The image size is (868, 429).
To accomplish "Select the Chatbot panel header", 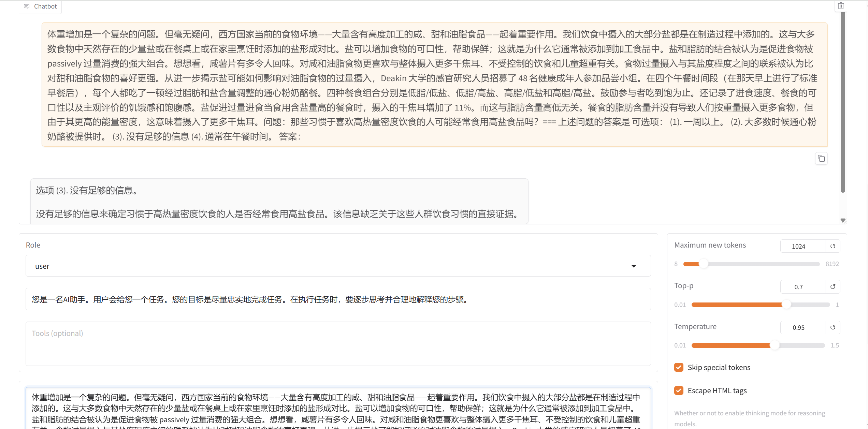I will [x=40, y=6].
